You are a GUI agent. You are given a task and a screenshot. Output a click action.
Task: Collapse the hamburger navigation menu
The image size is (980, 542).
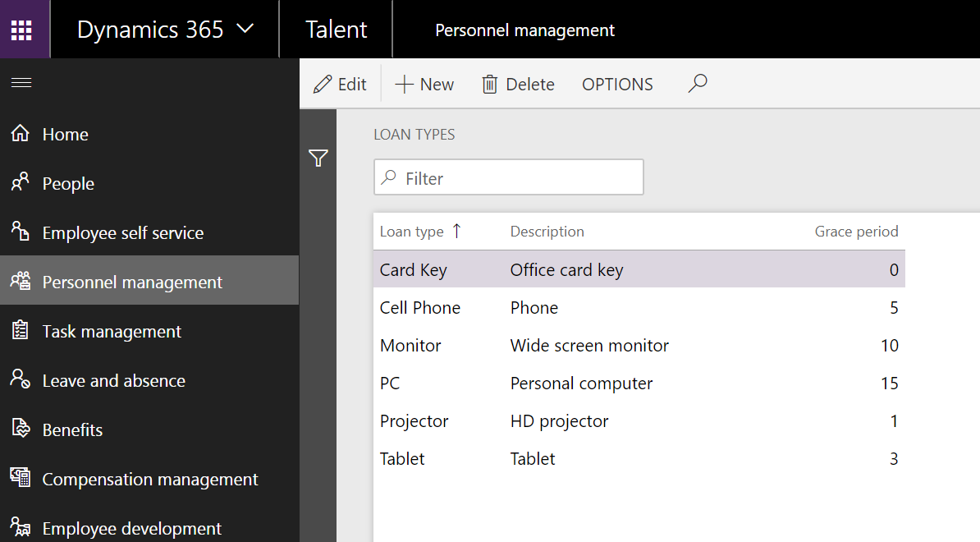click(x=21, y=82)
